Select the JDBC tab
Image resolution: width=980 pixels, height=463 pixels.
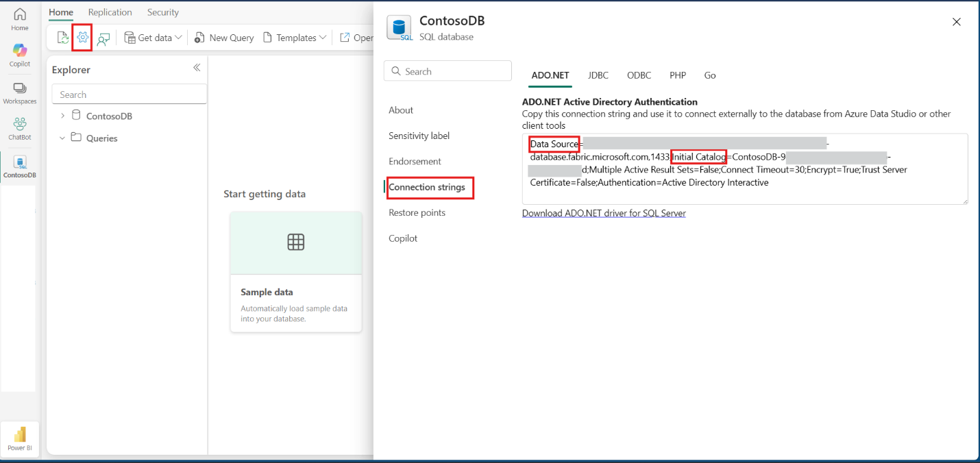pyautogui.click(x=598, y=75)
